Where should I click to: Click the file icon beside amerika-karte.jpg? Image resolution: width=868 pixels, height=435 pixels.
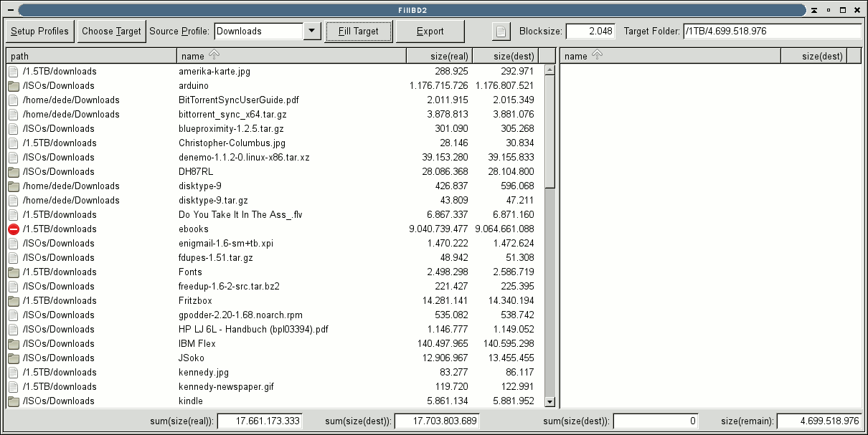(14, 72)
